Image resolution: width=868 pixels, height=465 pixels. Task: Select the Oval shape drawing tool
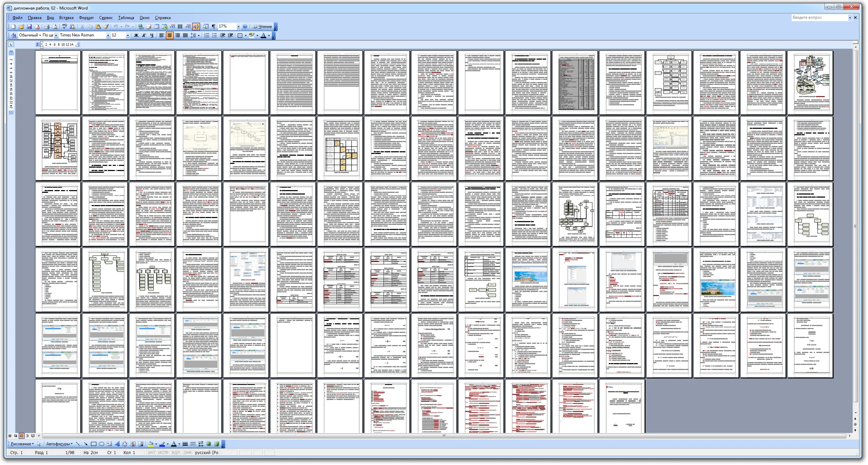coord(102,444)
